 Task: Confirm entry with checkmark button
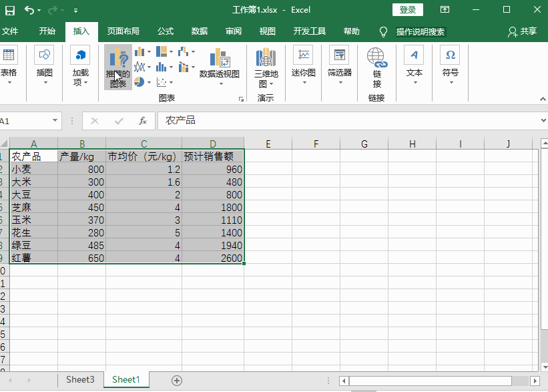click(x=119, y=121)
